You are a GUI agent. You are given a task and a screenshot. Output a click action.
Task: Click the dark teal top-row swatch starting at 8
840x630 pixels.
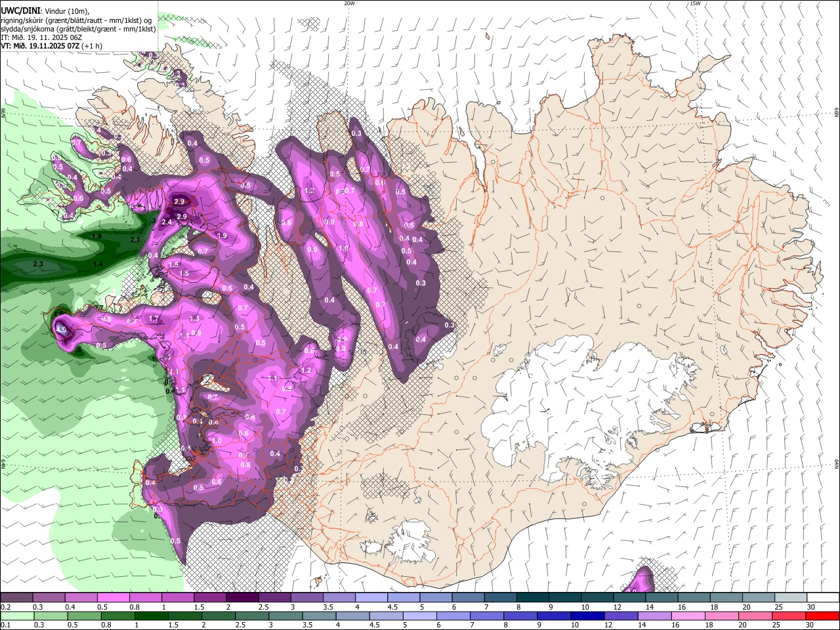532,598
